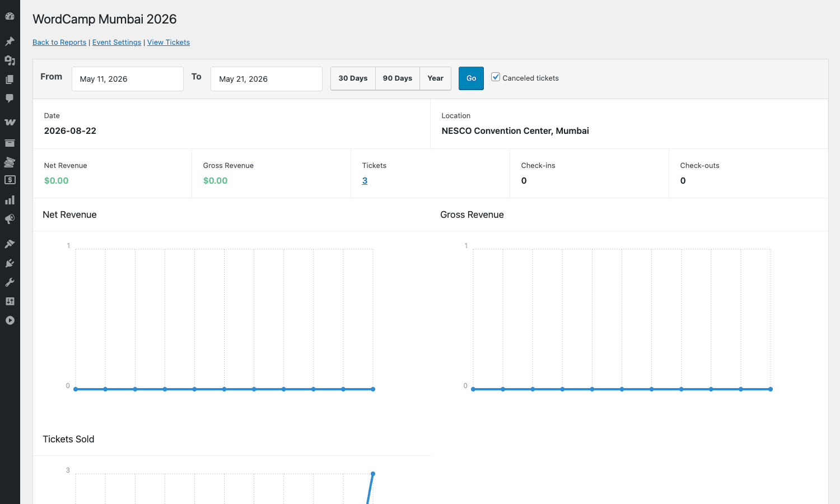
Task: Select the Year range button
Action: (x=435, y=78)
